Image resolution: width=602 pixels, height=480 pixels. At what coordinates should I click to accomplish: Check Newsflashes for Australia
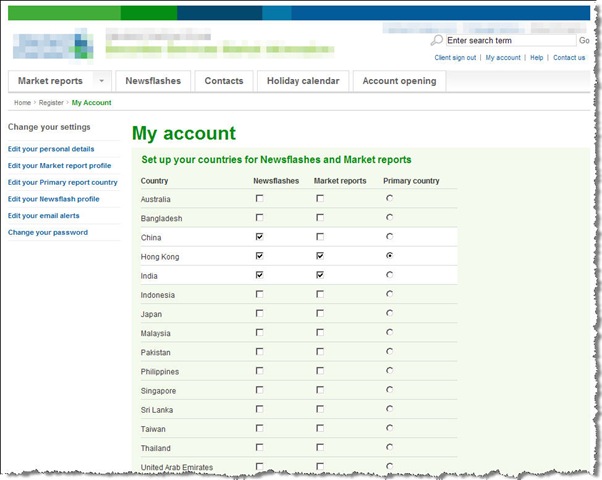[260, 198]
